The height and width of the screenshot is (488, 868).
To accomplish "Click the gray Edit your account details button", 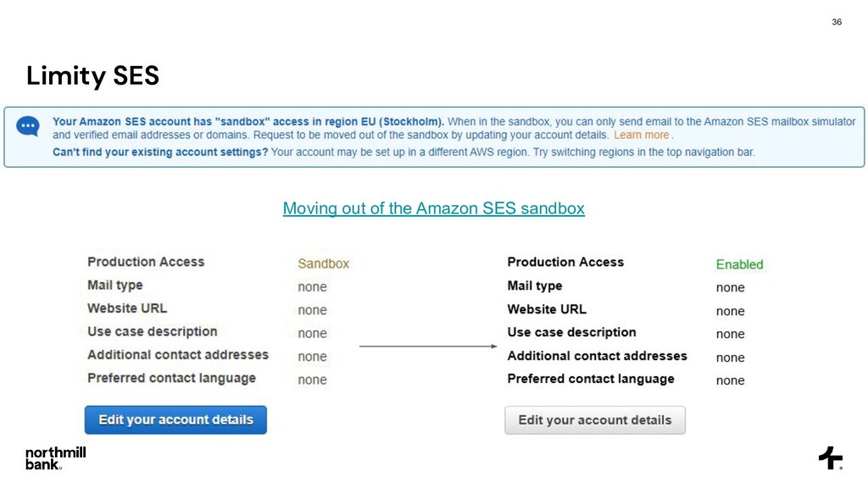I will pyautogui.click(x=595, y=420).
